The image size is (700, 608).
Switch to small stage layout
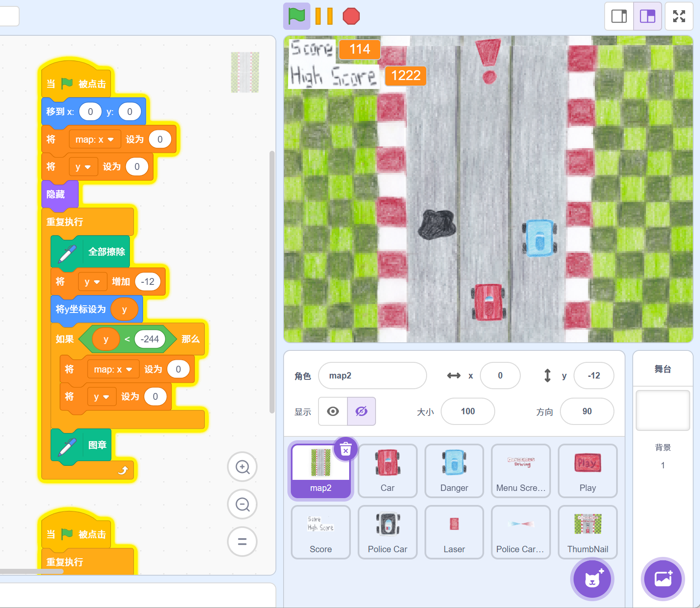tap(619, 17)
